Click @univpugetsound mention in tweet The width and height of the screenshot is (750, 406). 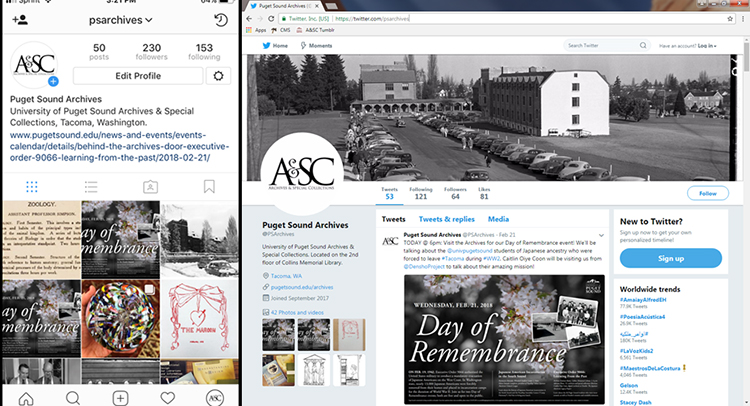[x=469, y=251]
